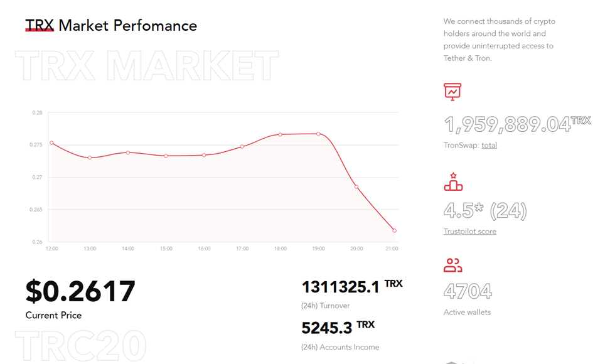Click the TRX Market Perfomance heading
The image size is (610, 364).
tap(111, 26)
